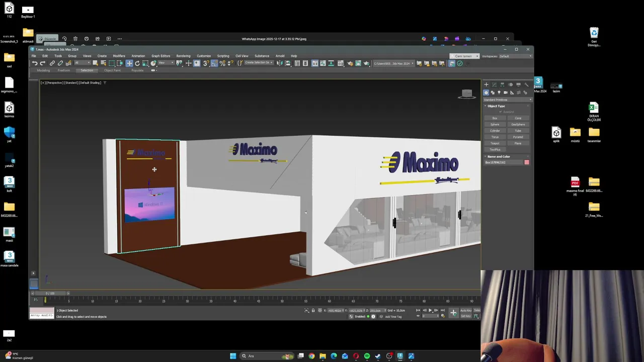
Task: Edit the object name field
Action: click(503, 162)
